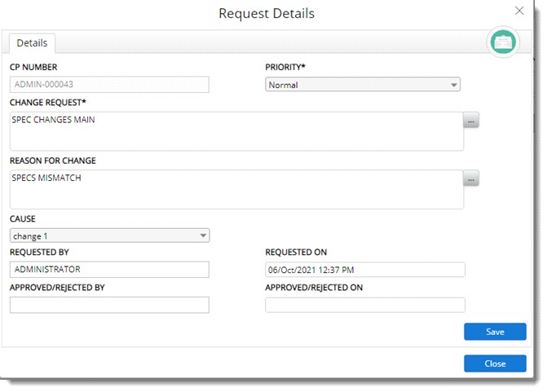Click the CP Number field ADMIN-000043
Screen dimensions: 547x392
point(109,85)
